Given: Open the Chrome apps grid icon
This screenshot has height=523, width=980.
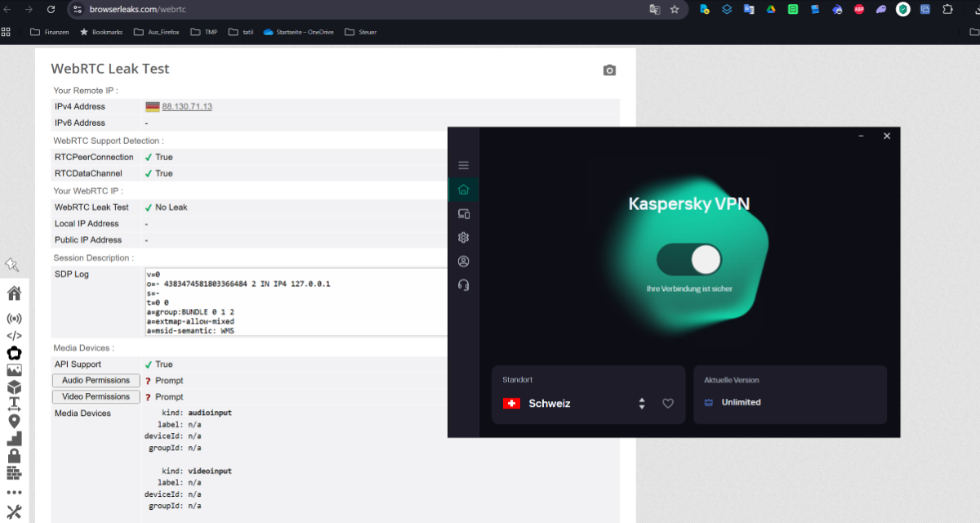Looking at the screenshot, I should [x=7, y=32].
